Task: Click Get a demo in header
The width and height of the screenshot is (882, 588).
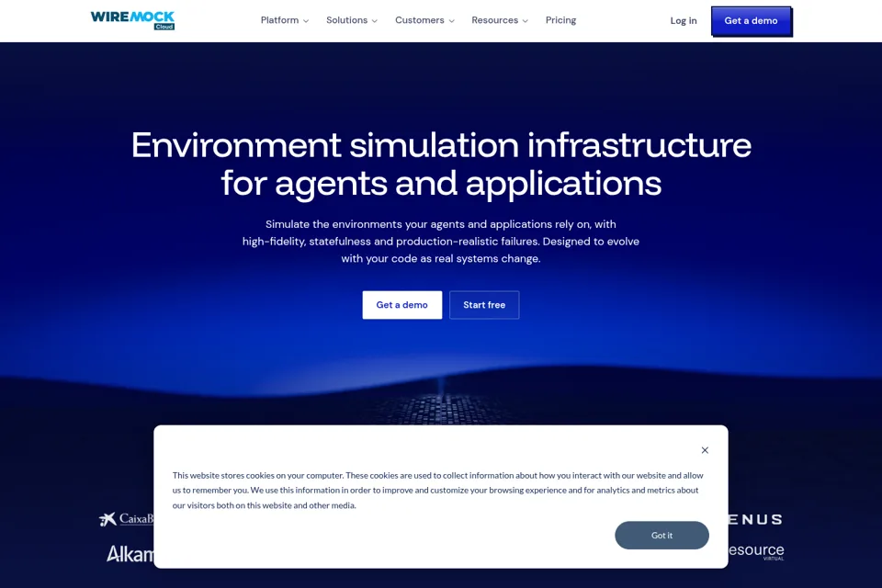Action: [x=752, y=21]
